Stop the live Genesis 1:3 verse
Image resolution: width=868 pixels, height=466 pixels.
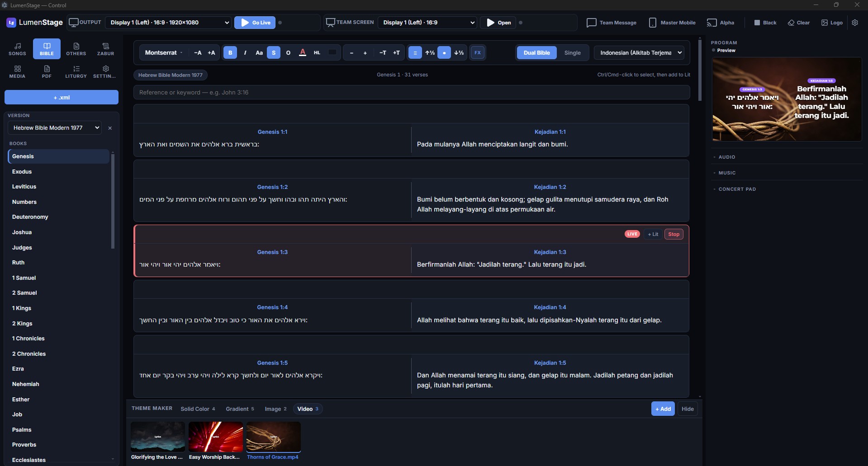674,234
